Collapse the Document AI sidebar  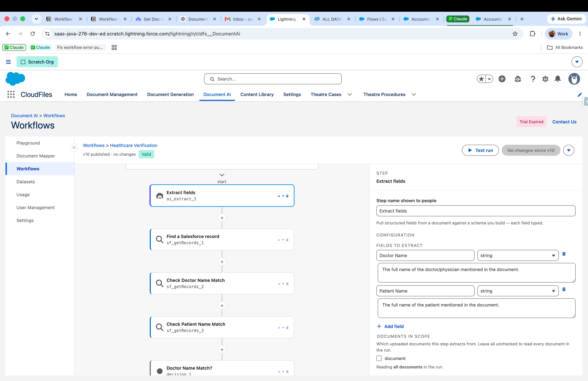(x=74, y=148)
